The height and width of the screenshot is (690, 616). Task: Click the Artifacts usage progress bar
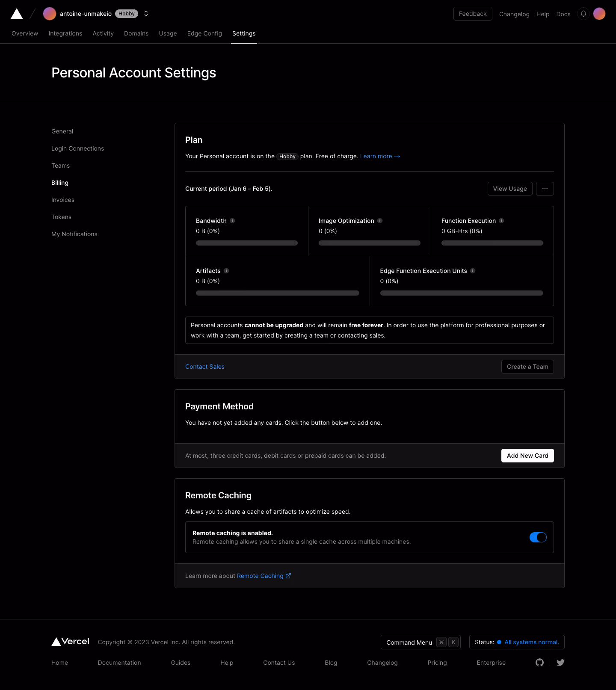(278, 293)
